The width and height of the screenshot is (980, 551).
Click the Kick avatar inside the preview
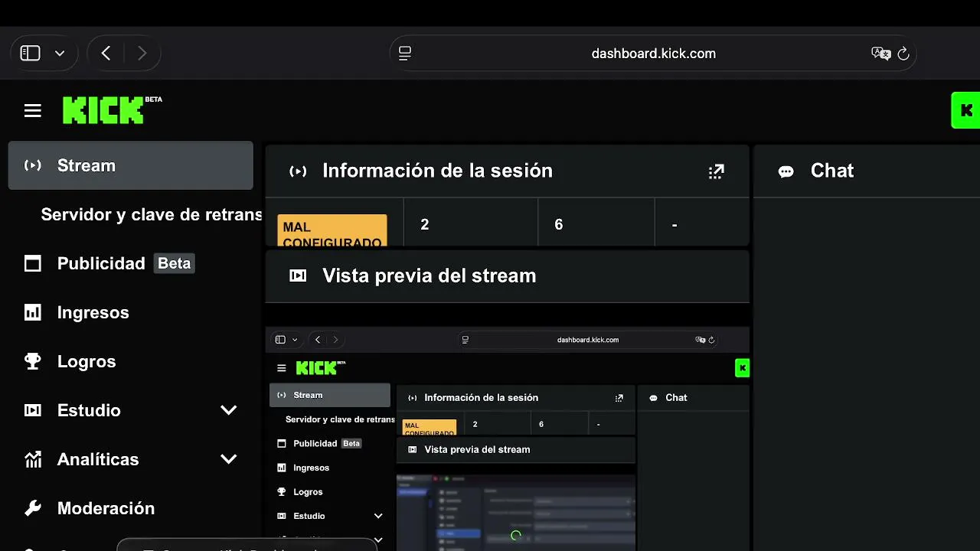coord(742,368)
